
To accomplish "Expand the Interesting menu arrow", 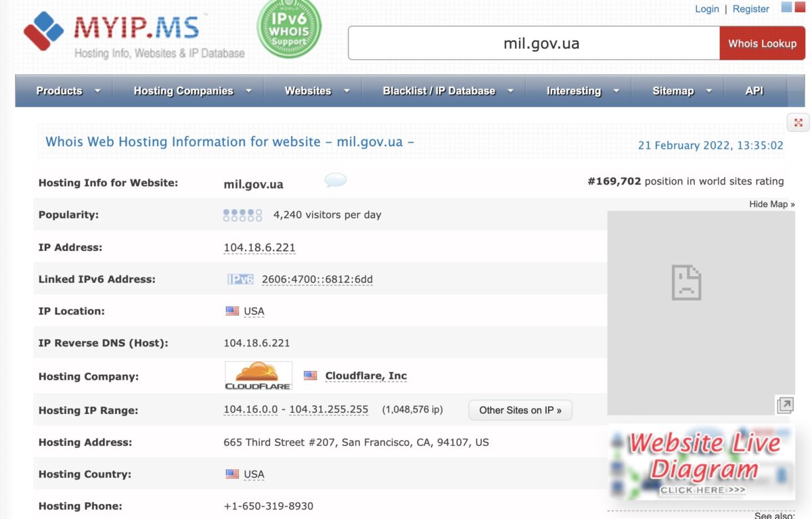I will click(x=616, y=91).
